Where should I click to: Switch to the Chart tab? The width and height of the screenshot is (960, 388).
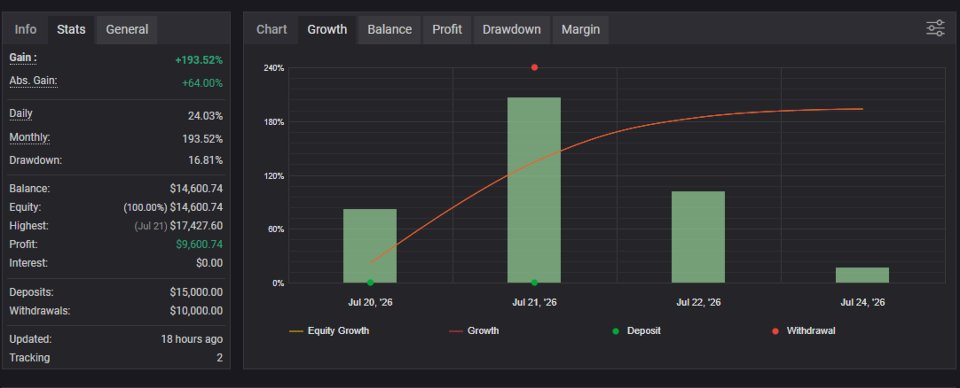pos(271,29)
